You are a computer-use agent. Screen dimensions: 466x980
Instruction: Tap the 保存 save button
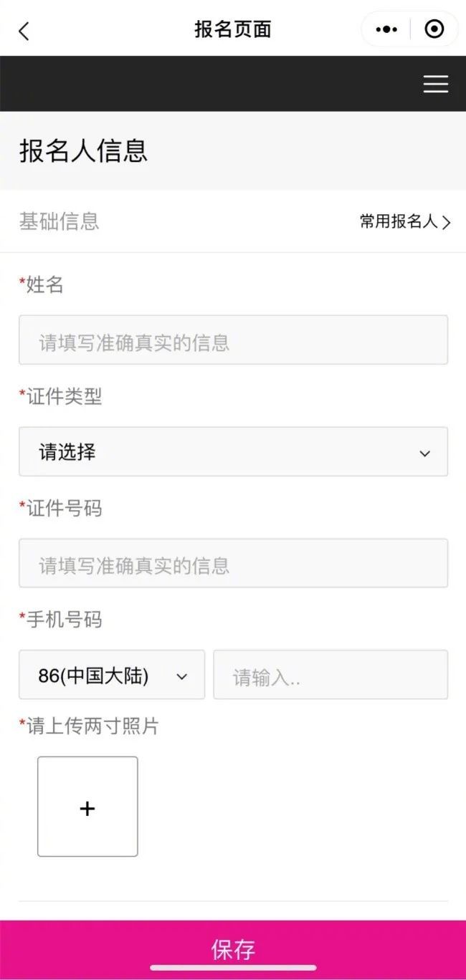pos(233,948)
